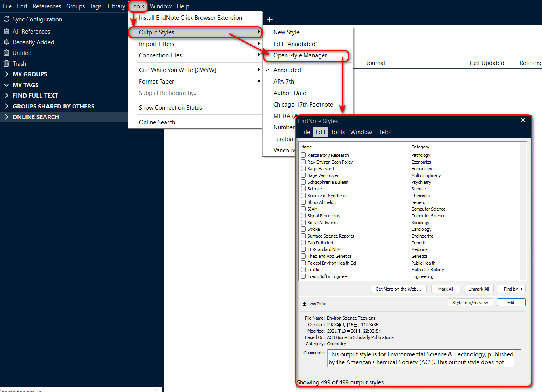Open the Find by dropdown button
Viewport: 542px width, 392px height.
tap(511, 289)
